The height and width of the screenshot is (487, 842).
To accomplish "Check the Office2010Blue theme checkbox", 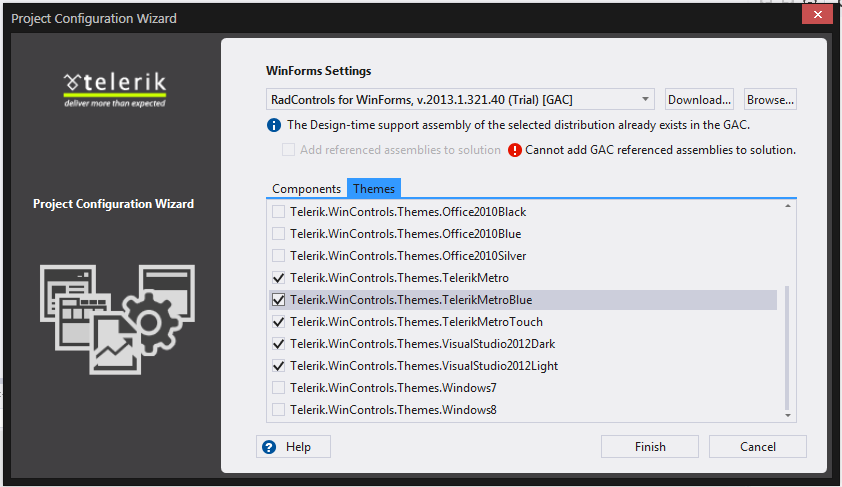I will coord(278,234).
